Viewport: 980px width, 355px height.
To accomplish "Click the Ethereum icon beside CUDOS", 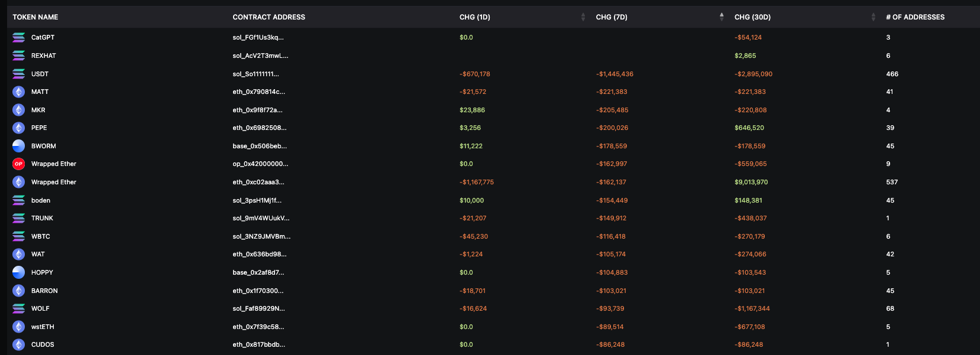I will 19,344.
